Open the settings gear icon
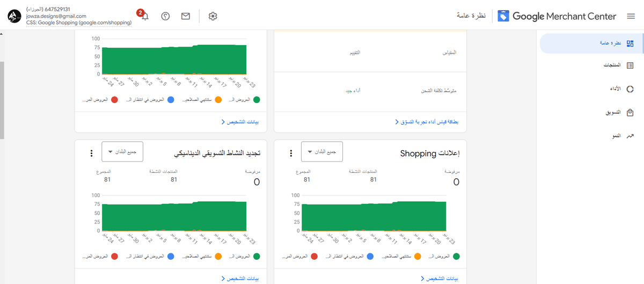Screen dimensions: 644x284 (213, 16)
